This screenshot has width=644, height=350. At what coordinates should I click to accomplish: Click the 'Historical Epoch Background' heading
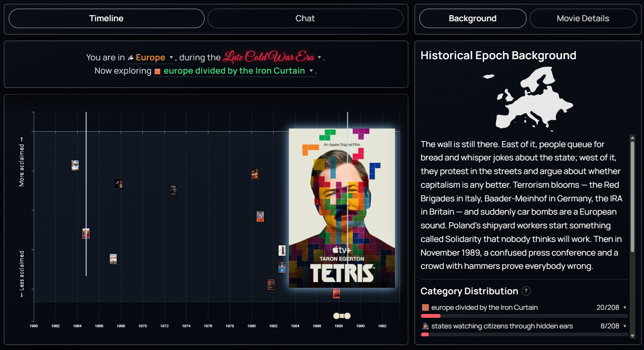tap(499, 55)
